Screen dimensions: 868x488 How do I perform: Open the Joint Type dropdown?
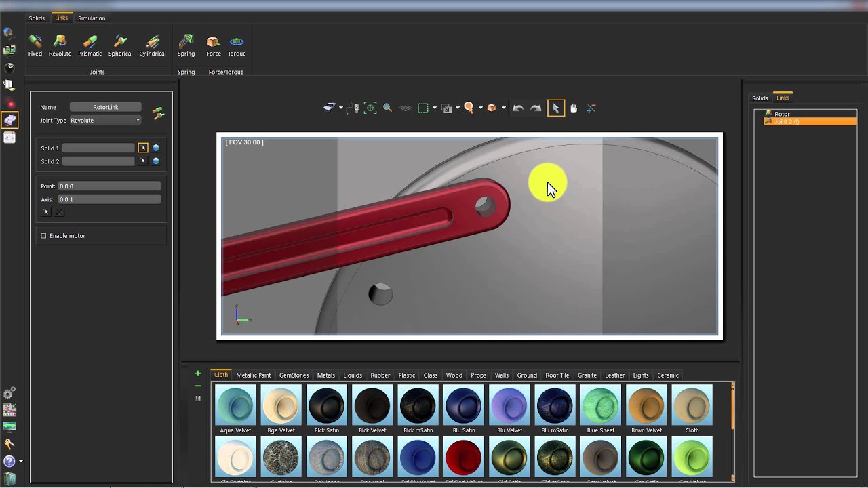[105, 121]
